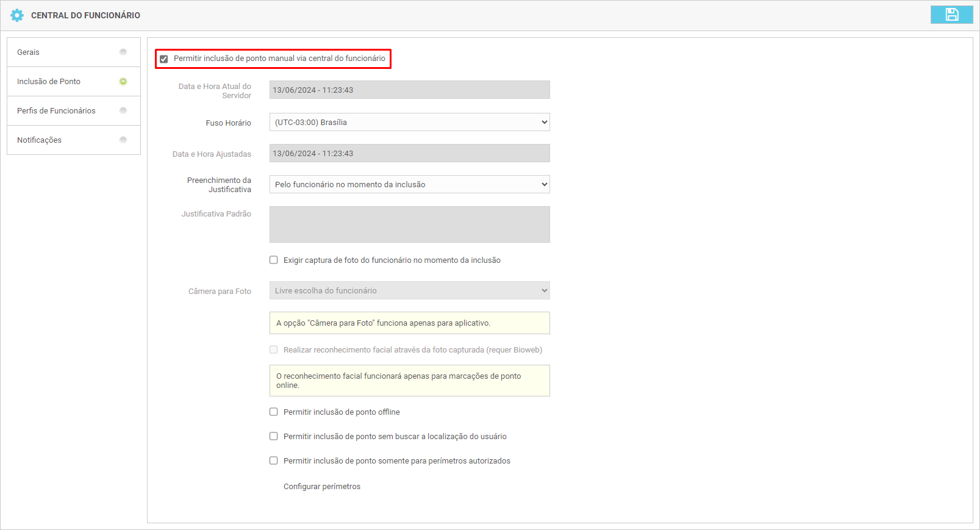
Task: Click the Data e Hora Ajustadas field
Action: 409,153
